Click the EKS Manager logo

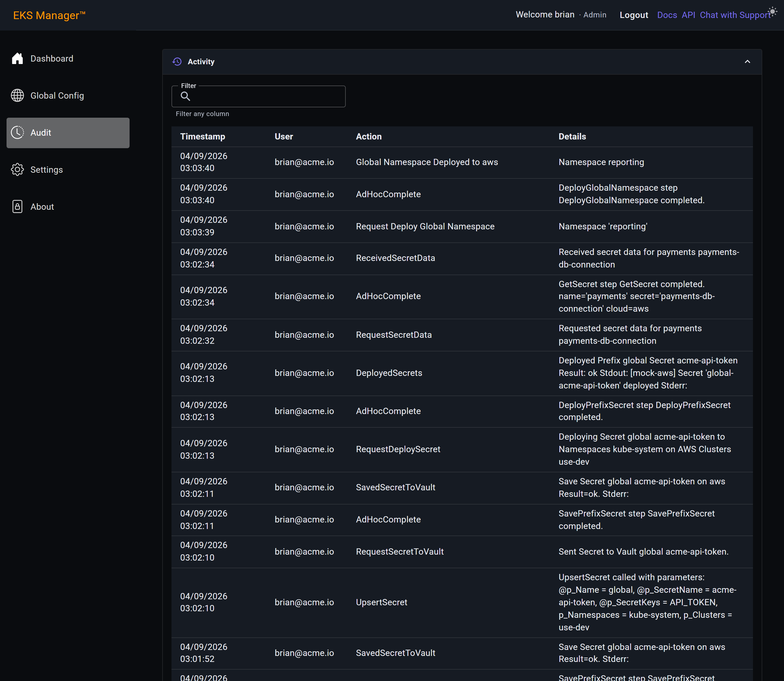49,15
